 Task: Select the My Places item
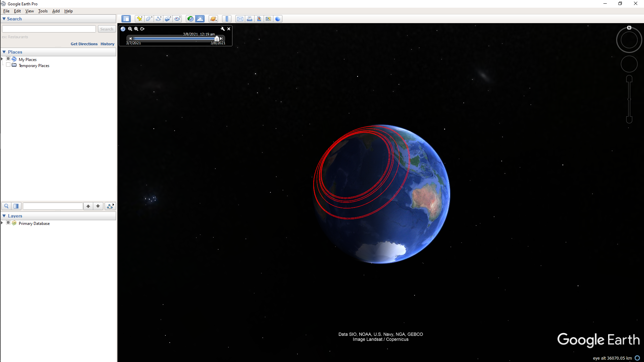[28, 60]
